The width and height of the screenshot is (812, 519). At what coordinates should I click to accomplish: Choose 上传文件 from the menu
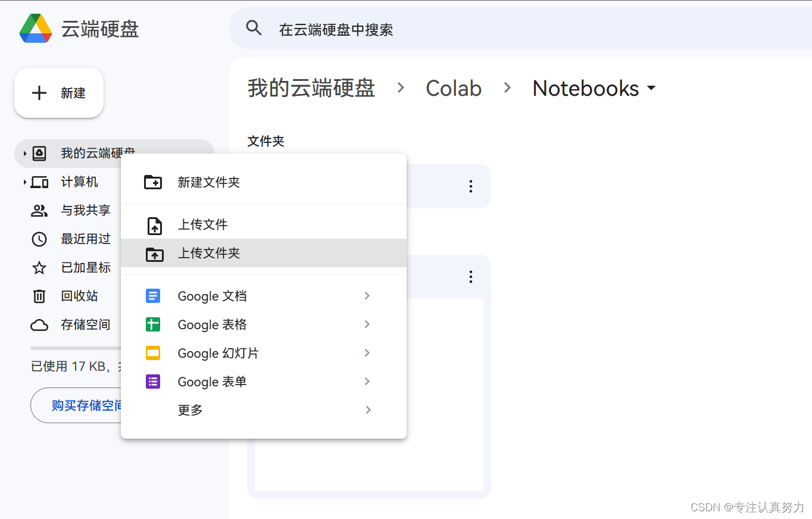(x=264, y=224)
